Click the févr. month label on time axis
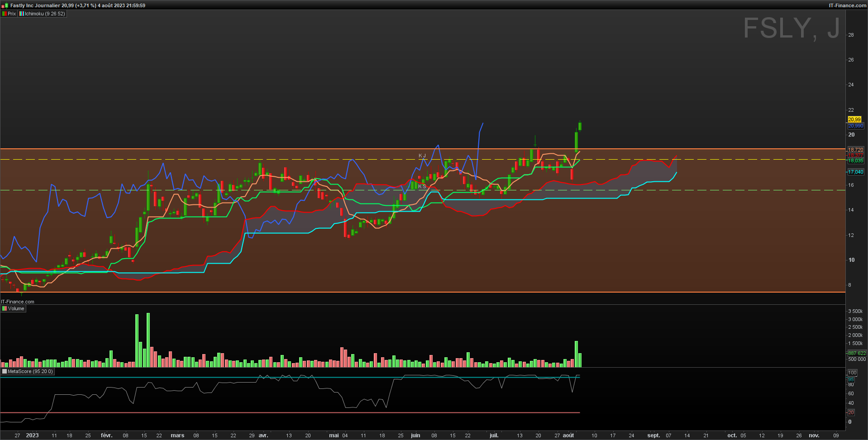 pyautogui.click(x=106, y=435)
